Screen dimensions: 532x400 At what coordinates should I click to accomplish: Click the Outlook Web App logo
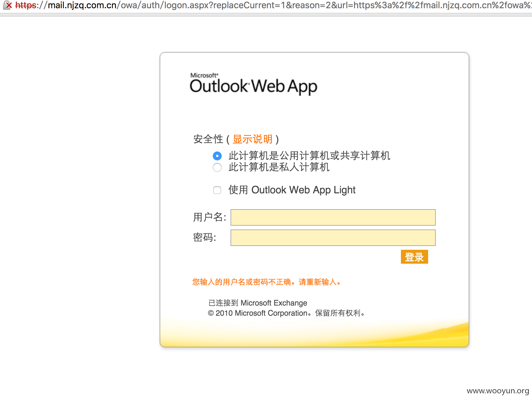(x=253, y=84)
